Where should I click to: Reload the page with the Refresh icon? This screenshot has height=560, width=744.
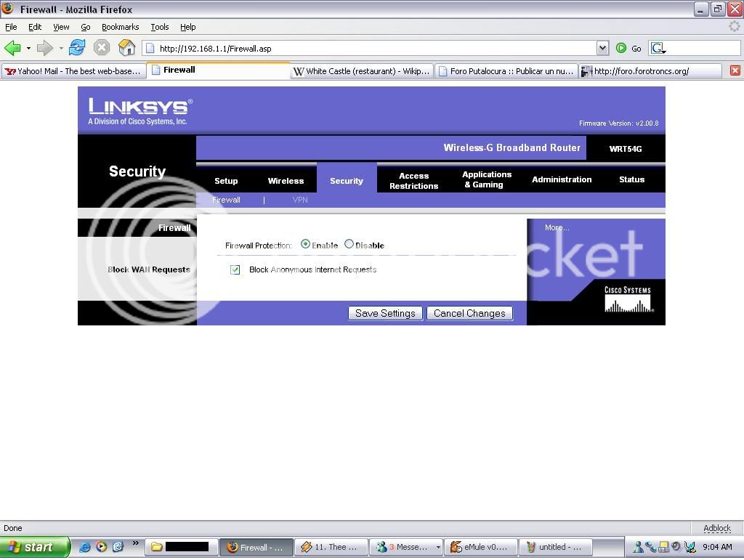(x=77, y=48)
